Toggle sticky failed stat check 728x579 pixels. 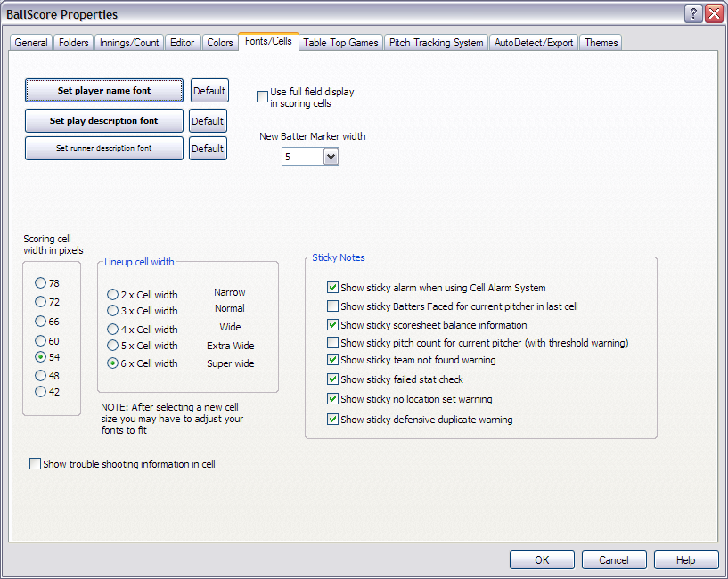(332, 379)
